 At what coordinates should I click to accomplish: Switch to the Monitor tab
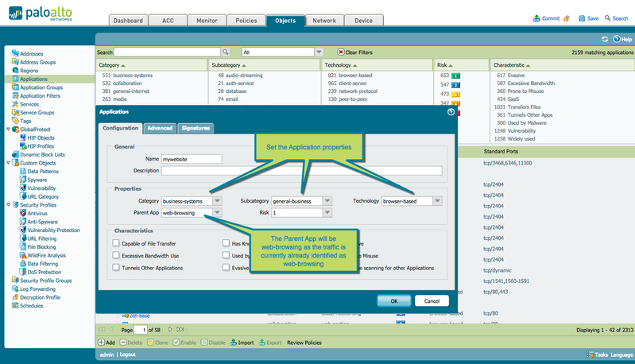click(207, 20)
